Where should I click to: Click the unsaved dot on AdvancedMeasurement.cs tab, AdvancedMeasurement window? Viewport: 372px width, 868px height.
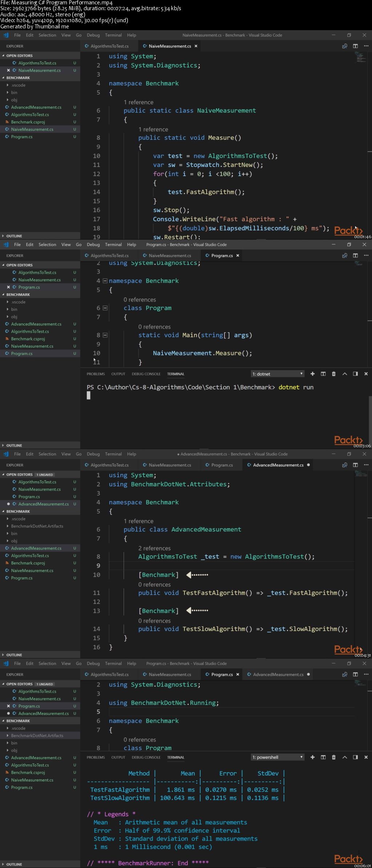click(308, 465)
